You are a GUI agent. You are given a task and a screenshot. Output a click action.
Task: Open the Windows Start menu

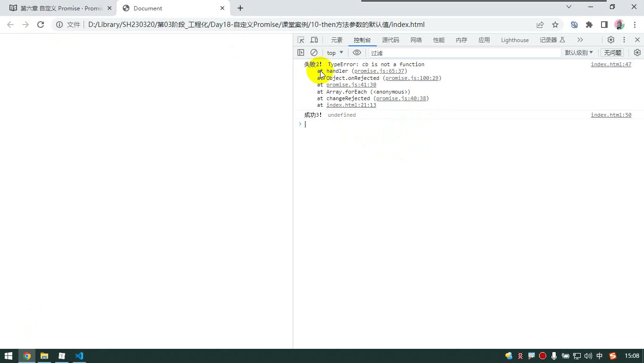click(x=8, y=356)
